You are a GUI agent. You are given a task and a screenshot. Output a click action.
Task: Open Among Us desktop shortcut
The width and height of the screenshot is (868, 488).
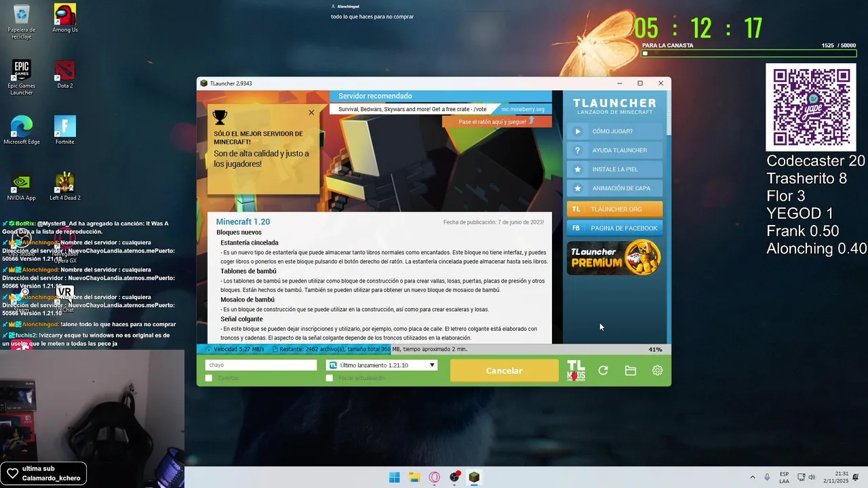(65, 19)
